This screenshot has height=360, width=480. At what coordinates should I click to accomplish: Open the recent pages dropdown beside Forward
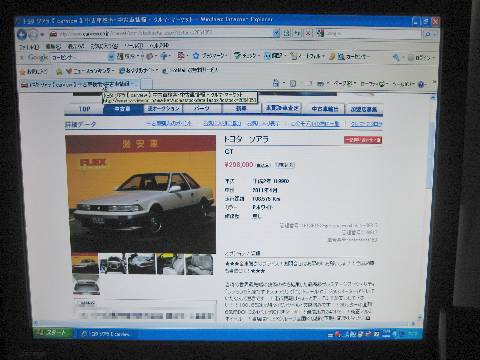[42, 34]
